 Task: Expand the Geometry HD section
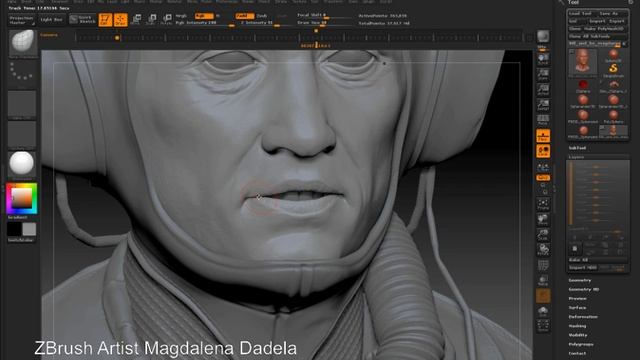(x=584, y=289)
